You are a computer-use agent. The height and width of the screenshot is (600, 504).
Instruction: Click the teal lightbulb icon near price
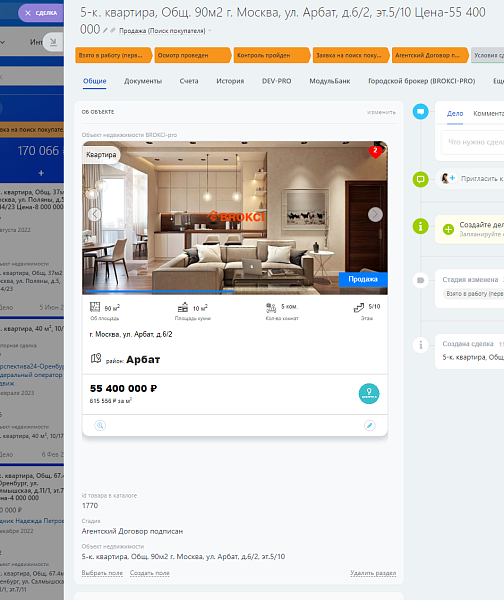coord(369,393)
